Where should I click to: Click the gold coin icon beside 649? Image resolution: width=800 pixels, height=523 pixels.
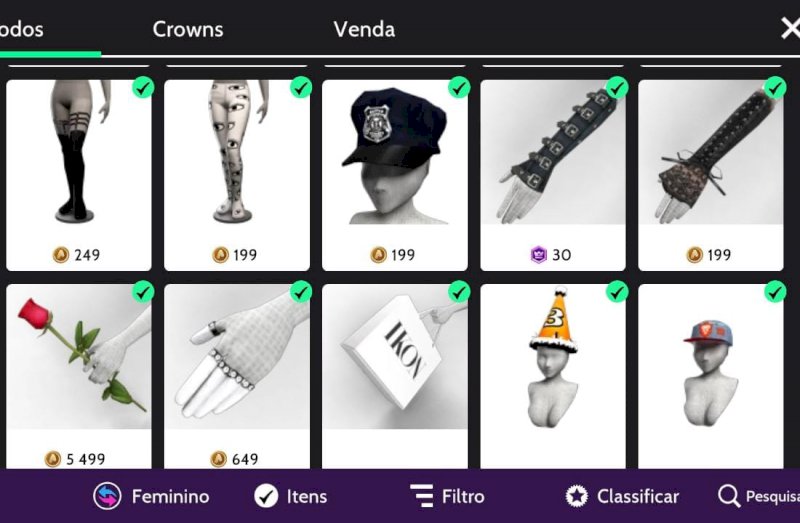[x=218, y=459]
